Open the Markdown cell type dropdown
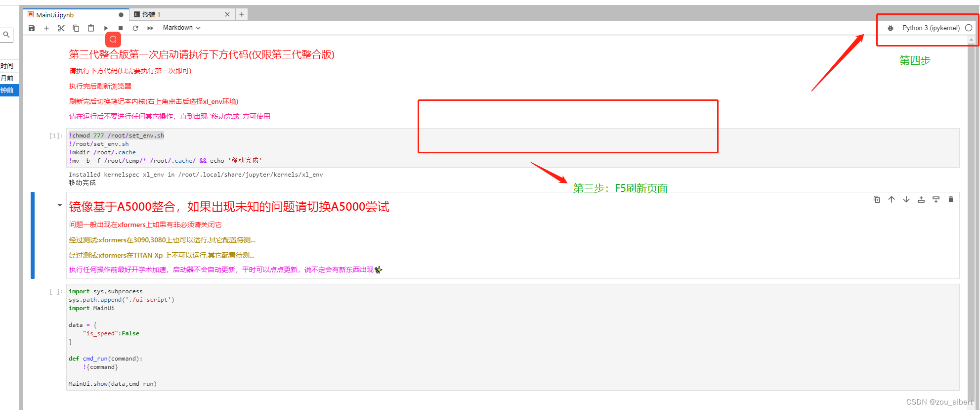 [x=181, y=28]
